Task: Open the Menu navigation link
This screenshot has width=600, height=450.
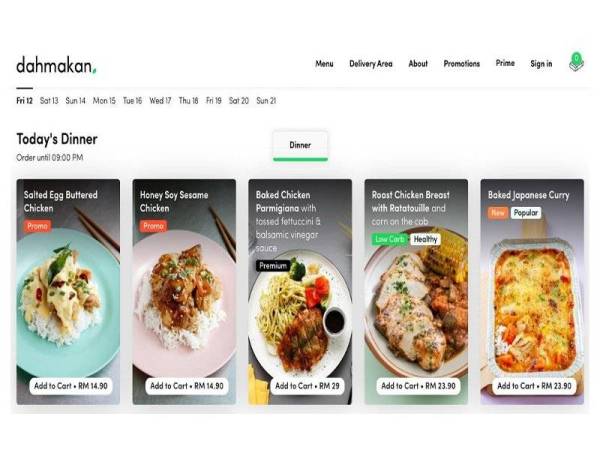Action: coord(324,64)
